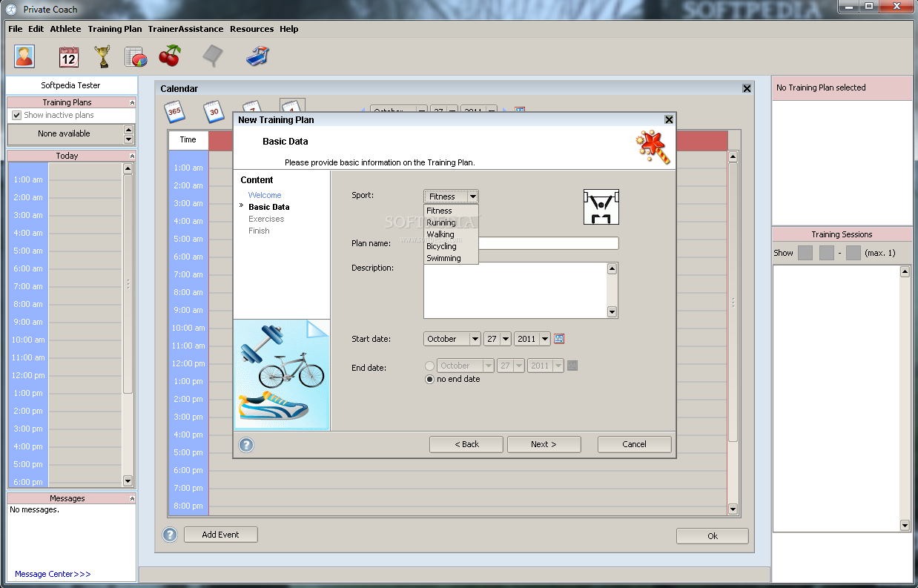Click the Ok button in Calendar window

click(712, 536)
